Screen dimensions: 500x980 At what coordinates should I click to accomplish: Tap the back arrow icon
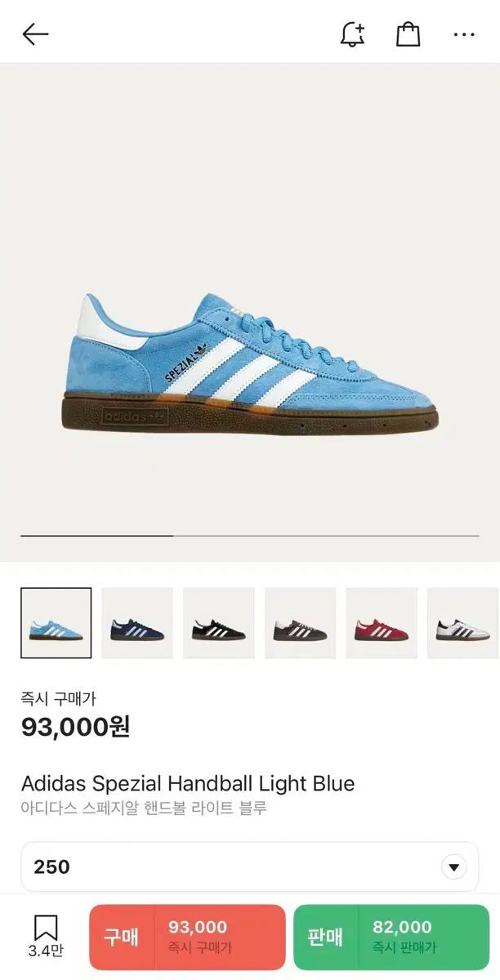[x=35, y=33]
